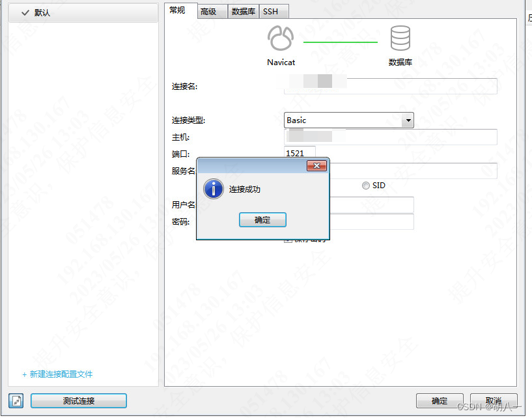532x418 pixels.
Task: Click the checkmark icon next to 默认
Action: tap(25, 12)
